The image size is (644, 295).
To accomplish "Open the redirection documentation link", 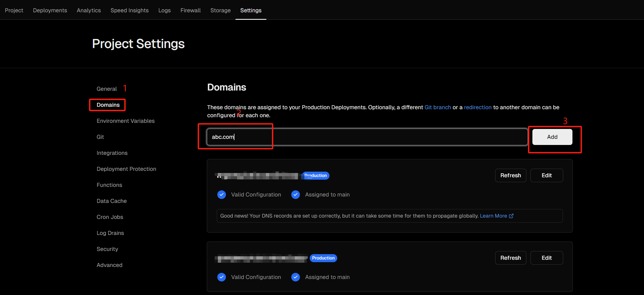I will click(x=478, y=107).
